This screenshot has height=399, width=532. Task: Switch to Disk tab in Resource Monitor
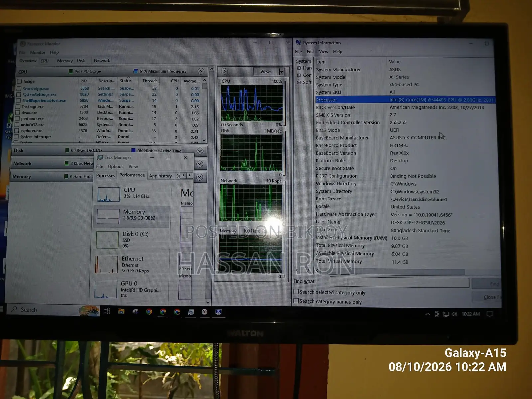(x=81, y=61)
